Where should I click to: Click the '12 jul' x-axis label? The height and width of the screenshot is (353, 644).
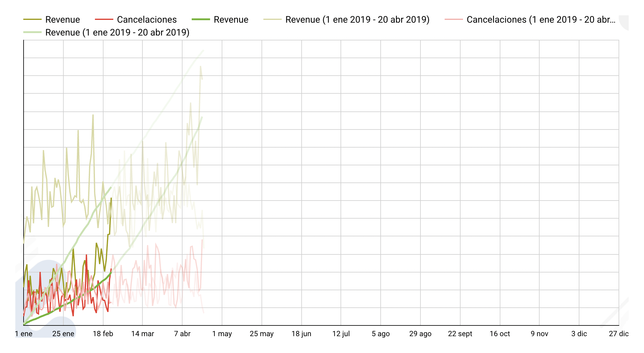[341, 334]
